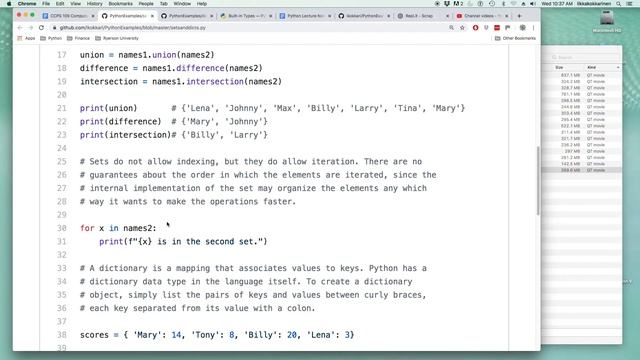Close the Channel videos tab
This screenshot has width=640, height=360.
(507, 16)
